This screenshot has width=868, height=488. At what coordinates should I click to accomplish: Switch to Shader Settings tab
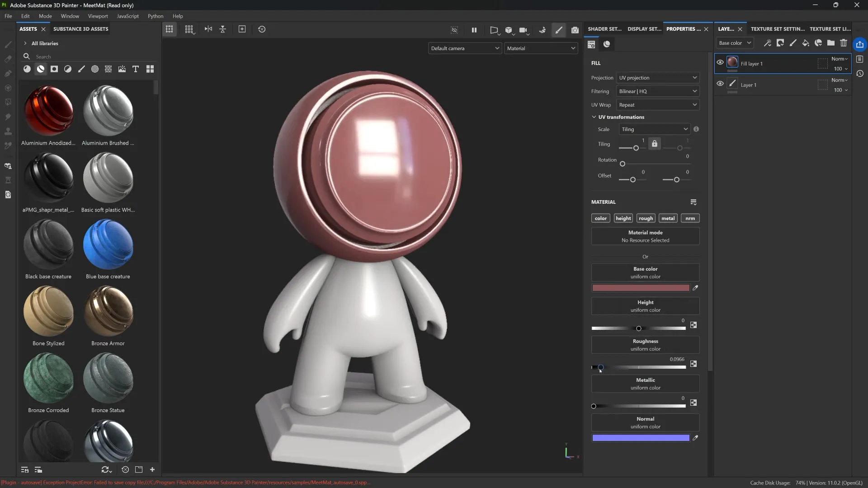(x=604, y=29)
